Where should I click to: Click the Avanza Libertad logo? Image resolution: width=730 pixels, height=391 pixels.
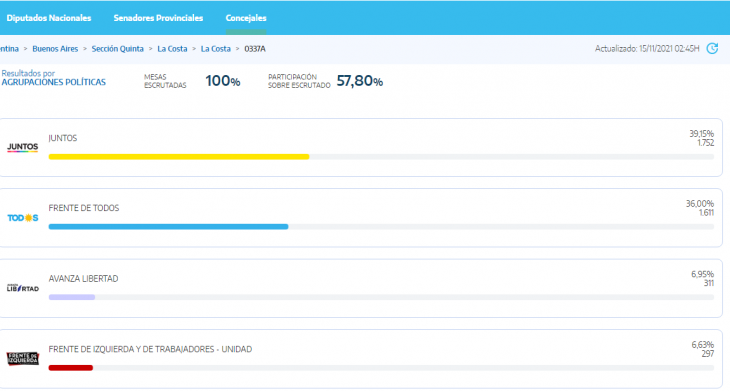click(x=22, y=288)
